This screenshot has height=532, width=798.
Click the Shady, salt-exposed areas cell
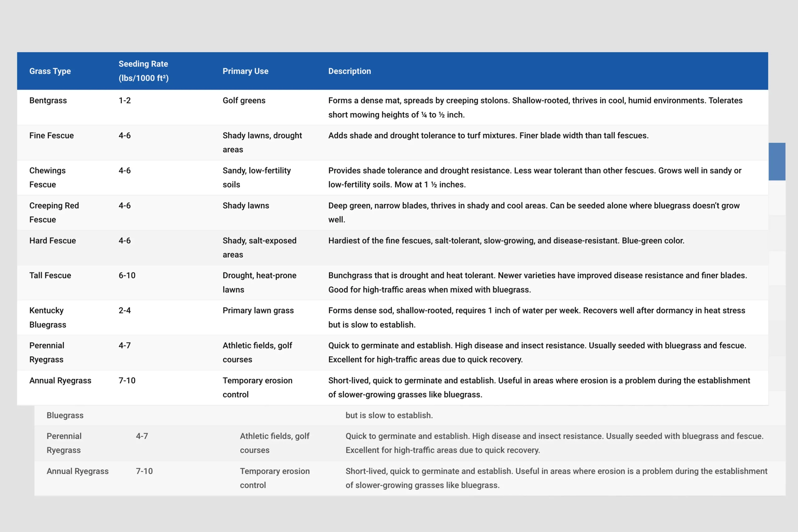click(259, 247)
